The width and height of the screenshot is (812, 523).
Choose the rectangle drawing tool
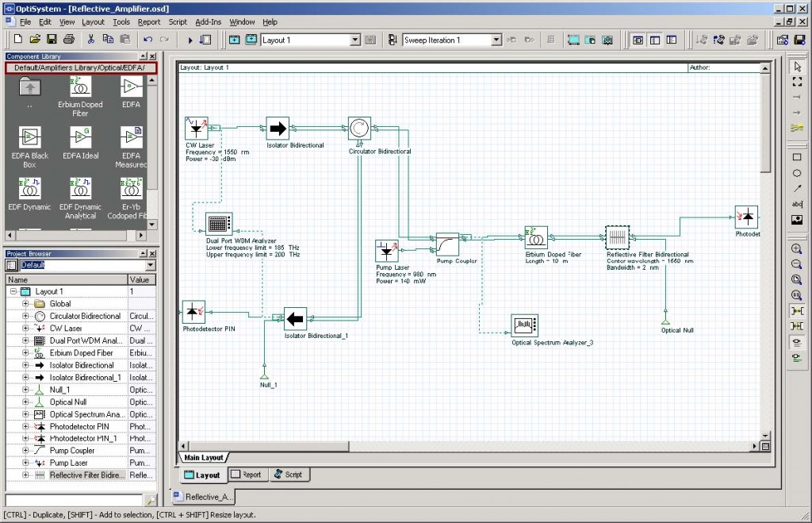[x=797, y=157]
